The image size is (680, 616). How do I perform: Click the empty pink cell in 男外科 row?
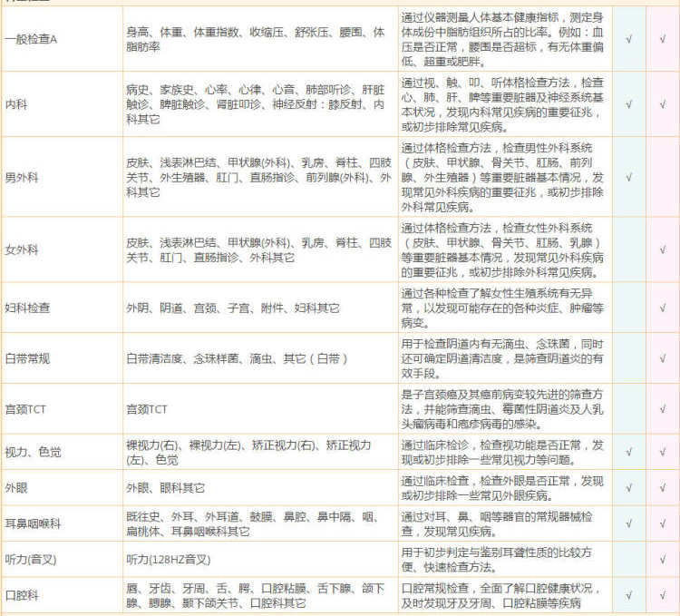[662, 177]
